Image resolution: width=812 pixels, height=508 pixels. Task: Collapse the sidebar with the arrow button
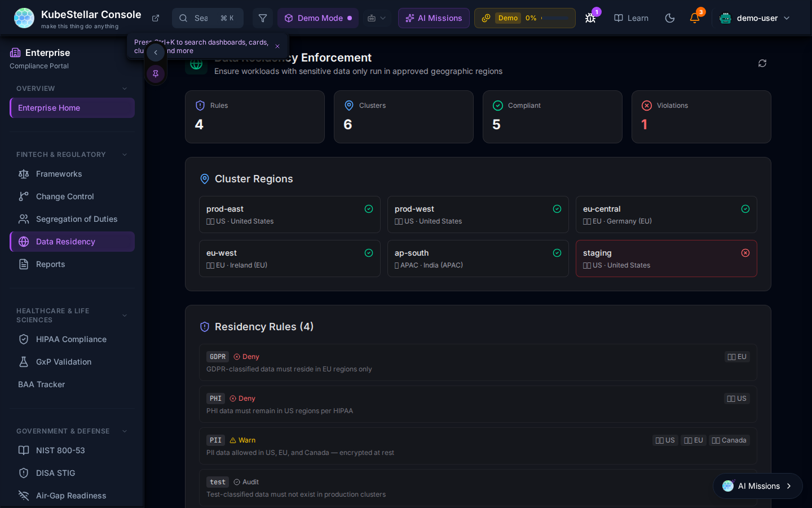tap(156, 52)
